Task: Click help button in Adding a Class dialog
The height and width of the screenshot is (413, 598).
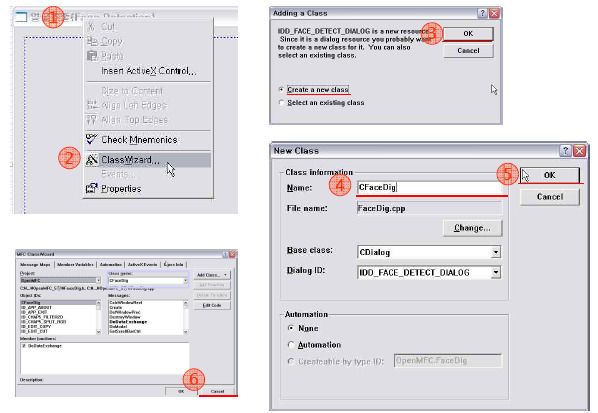Action: 482,13
